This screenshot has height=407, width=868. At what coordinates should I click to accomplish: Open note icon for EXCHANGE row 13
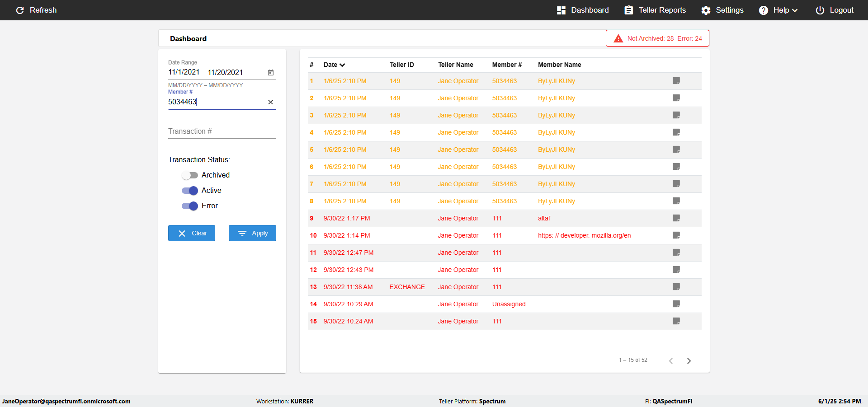point(676,287)
